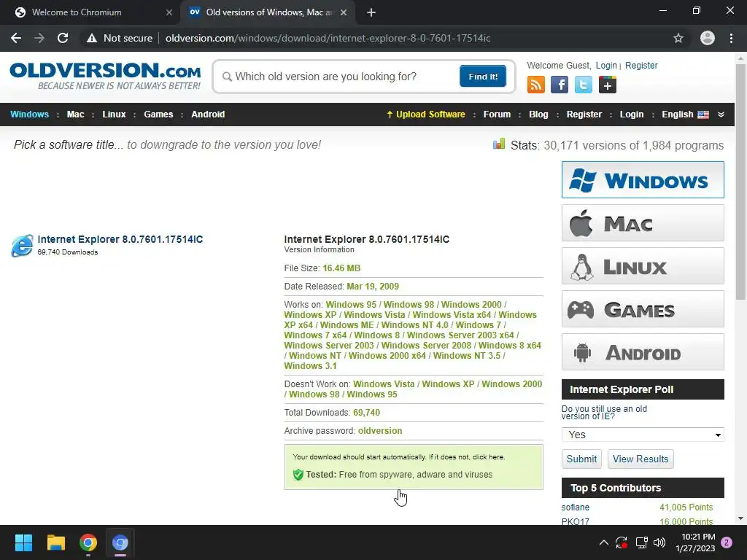Switch to Welcome to Chromium tab

(x=90, y=12)
